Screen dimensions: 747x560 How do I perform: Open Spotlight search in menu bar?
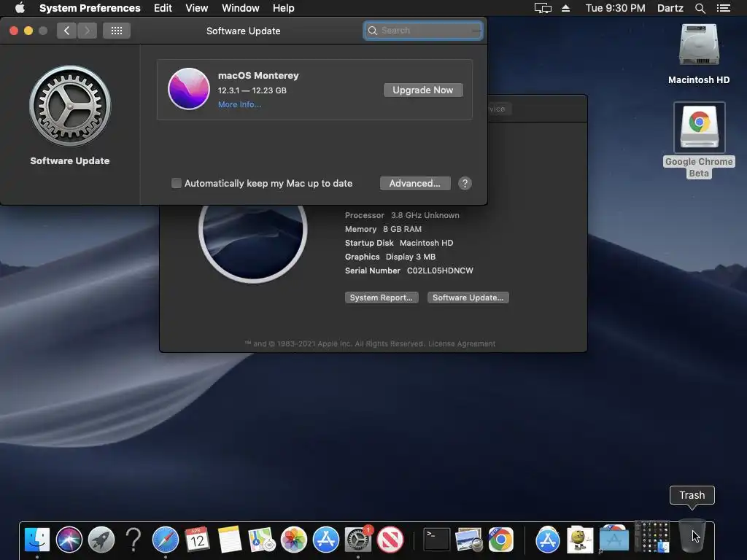700,8
